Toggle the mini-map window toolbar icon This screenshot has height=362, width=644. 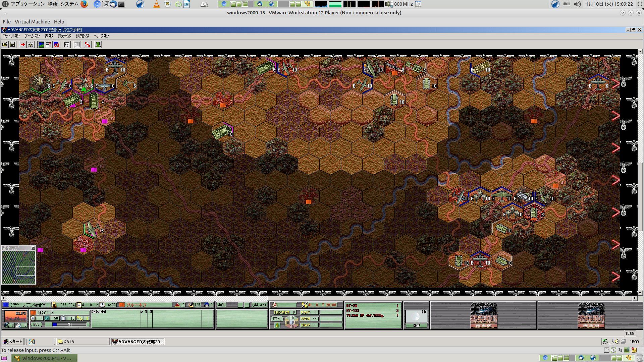tap(49, 45)
